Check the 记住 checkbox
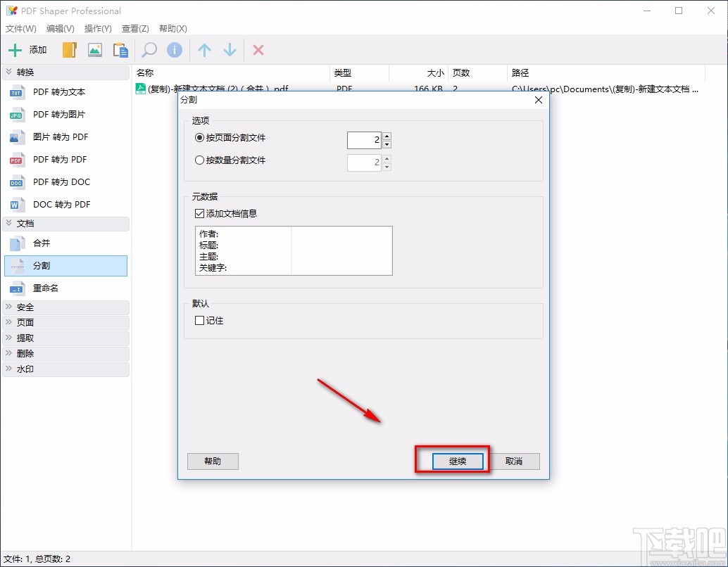The width and height of the screenshot is (728, 567). (x=200, y=321)
